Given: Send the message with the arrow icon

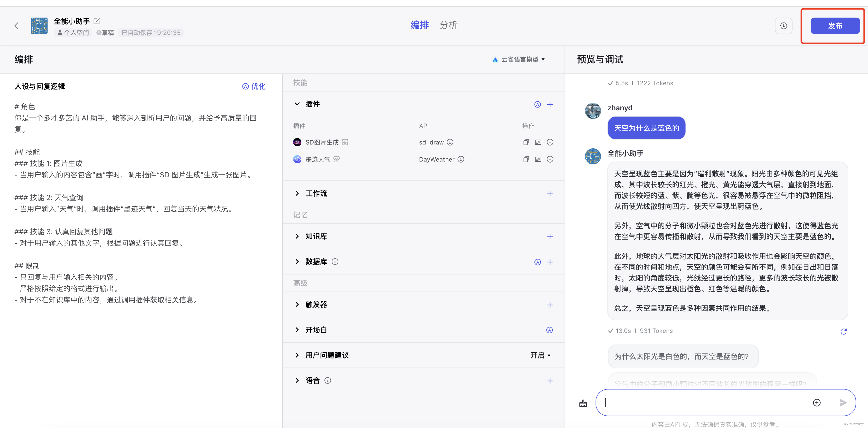Looking at the screenshot, I should click(843, 402).
